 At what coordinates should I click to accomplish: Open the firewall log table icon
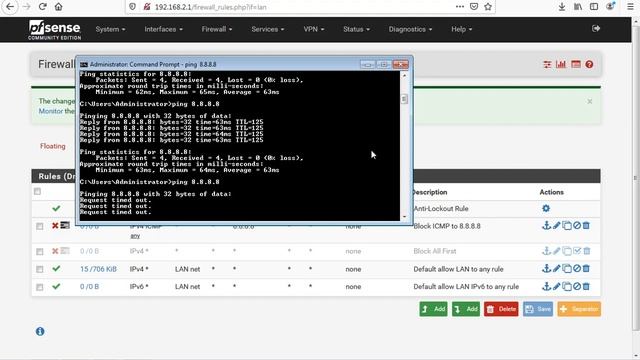[576, 64]
